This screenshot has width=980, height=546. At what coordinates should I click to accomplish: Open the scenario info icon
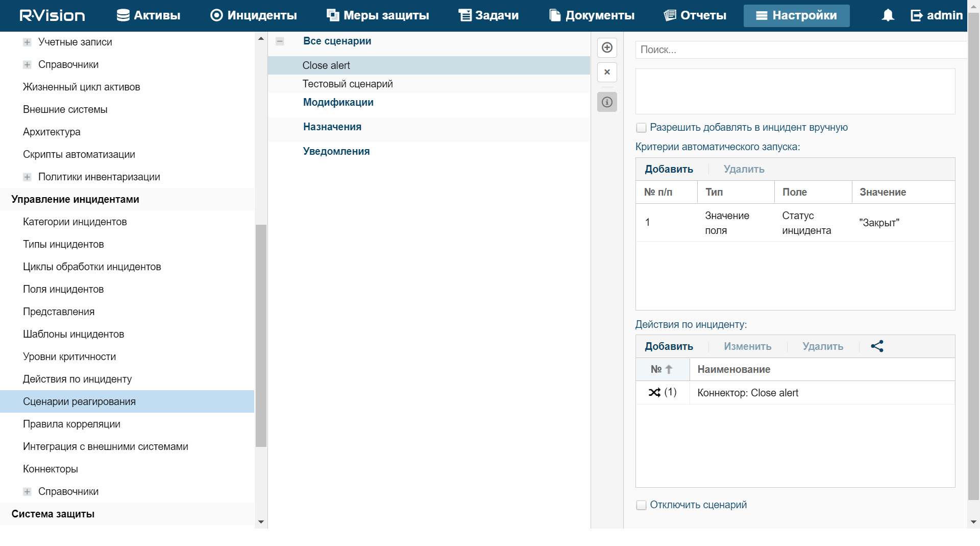click(x=607, y=102)
